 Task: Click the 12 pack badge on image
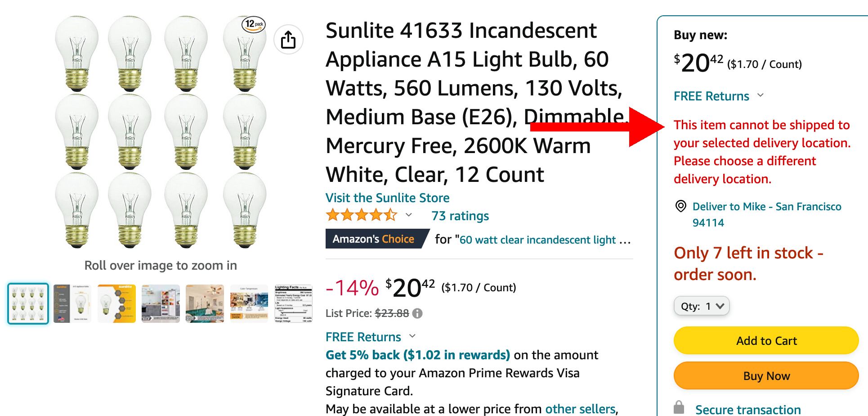click(x=254, y=23)
